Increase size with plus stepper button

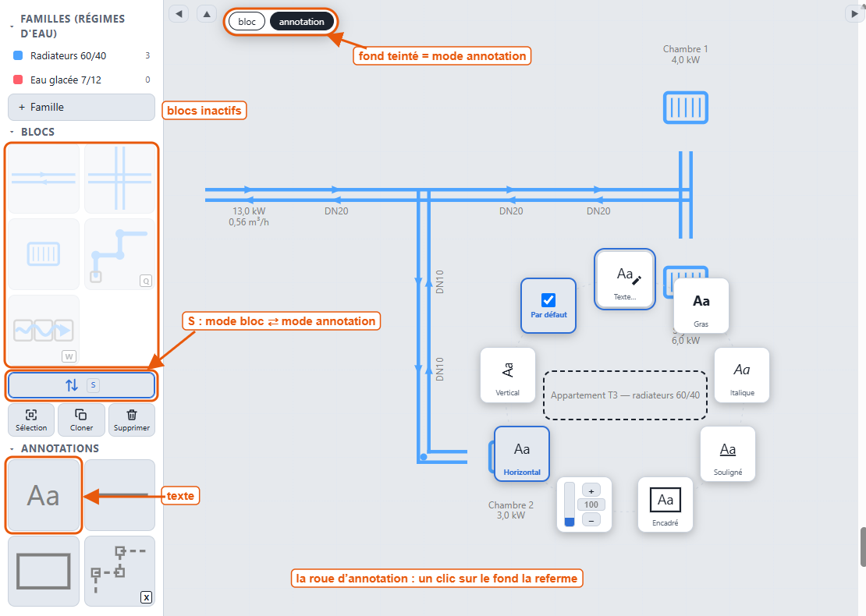coord(591,490)
